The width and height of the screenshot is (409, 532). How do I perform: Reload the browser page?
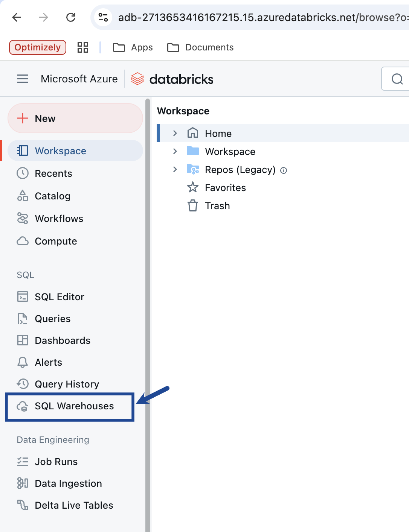tap(71, 17)
